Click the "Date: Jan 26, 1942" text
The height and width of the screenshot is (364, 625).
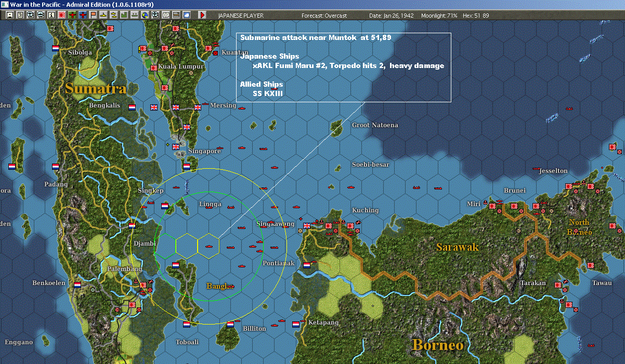pyautogui.click(x=392, y=16)
